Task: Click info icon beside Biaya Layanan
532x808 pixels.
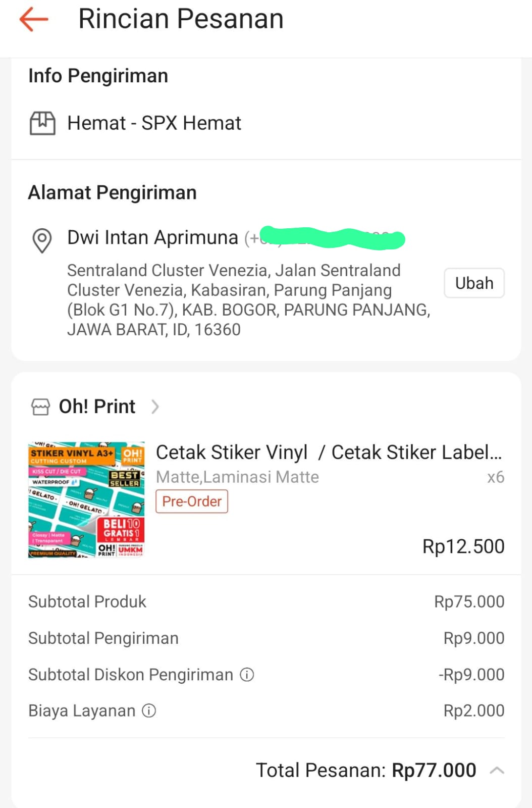Action: point(149,711)
